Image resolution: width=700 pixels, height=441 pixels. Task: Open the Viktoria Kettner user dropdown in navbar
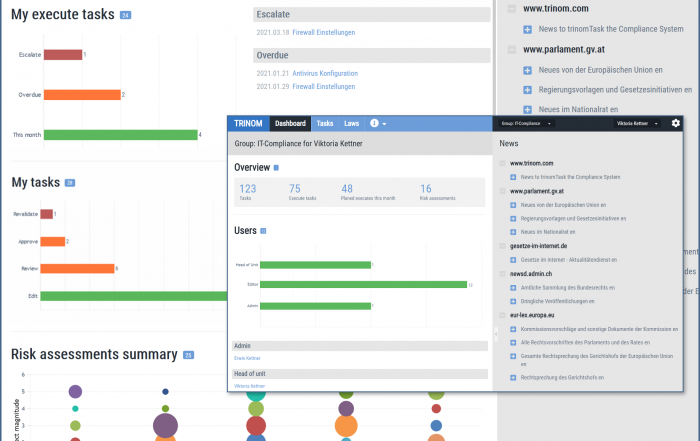click(637, 124)
